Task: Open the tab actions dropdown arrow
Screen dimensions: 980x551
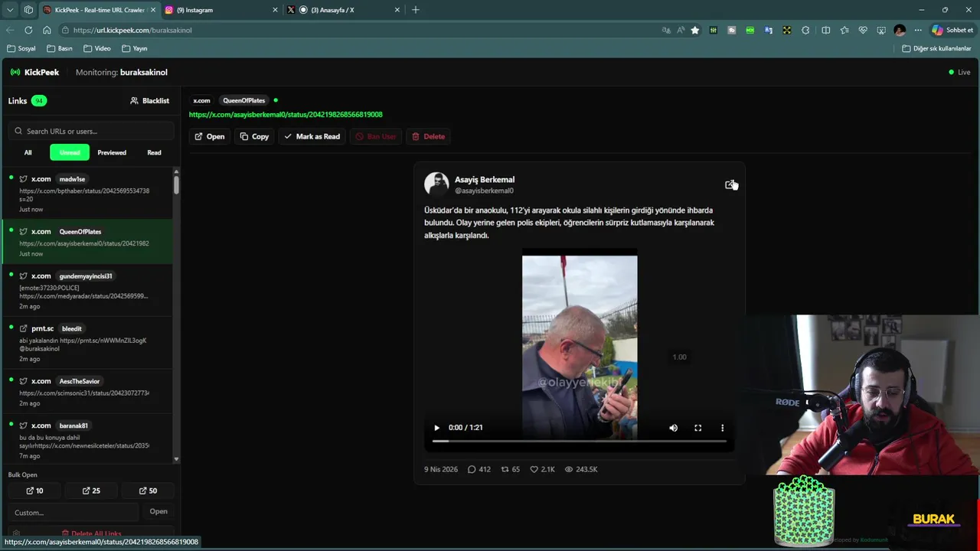Action: [x=10, y=10]
